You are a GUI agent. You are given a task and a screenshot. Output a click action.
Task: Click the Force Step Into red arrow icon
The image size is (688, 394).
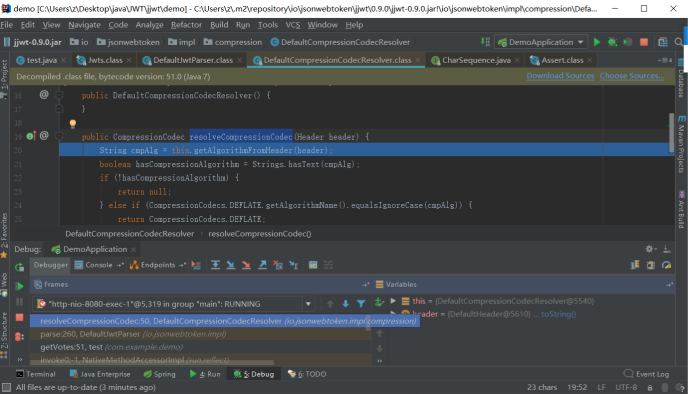coord(246,265)
